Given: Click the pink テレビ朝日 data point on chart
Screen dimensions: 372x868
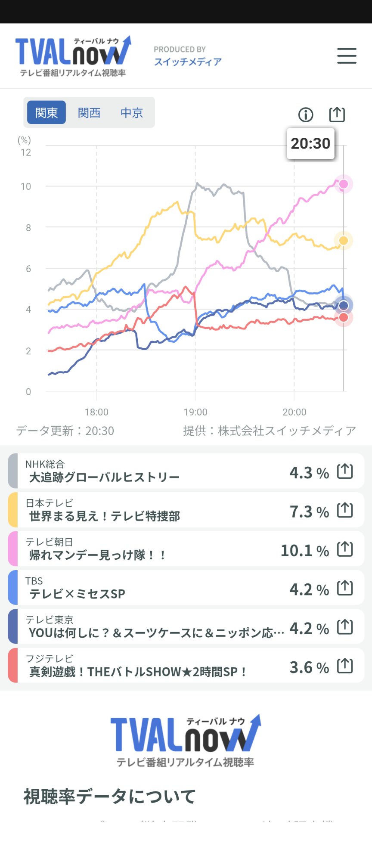Looking at the screenshot, I should (x=344, y=184).
